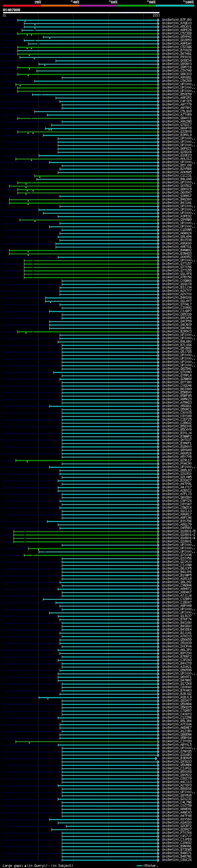Click the white query sequence bar
This screenshot has height=868, width=197.
click(81, 13)
